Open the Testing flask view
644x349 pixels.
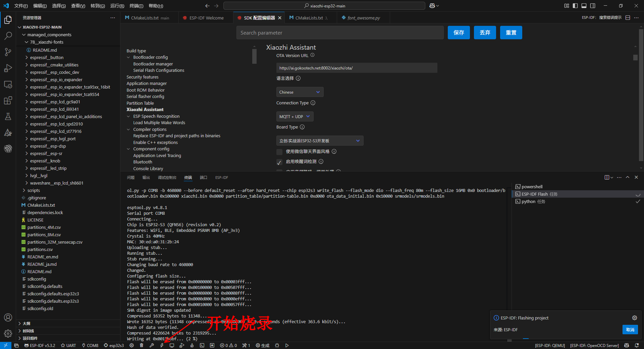[8, 116]
